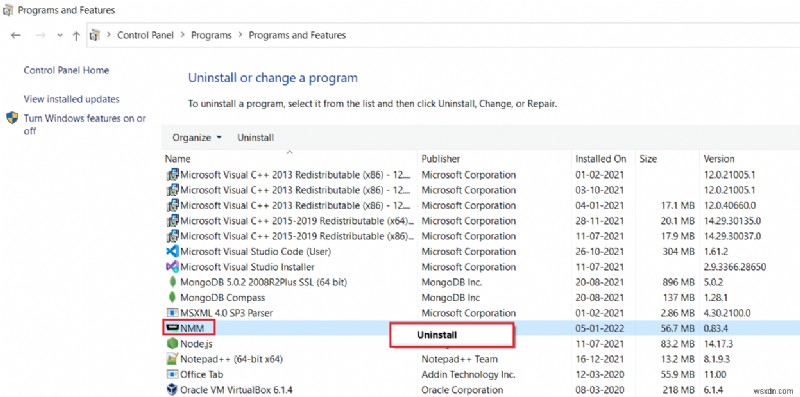Open View installed updates link
This screenshot has width=800, height=397.
coord(71,99)
